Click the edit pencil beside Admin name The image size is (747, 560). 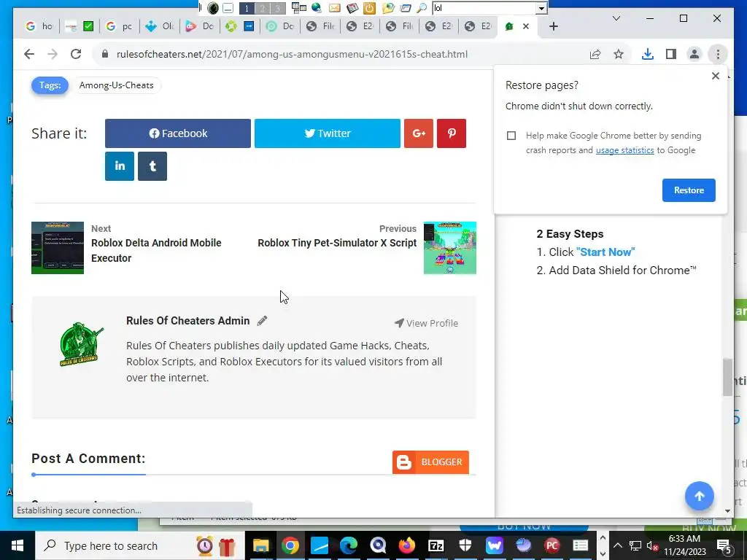262,321
